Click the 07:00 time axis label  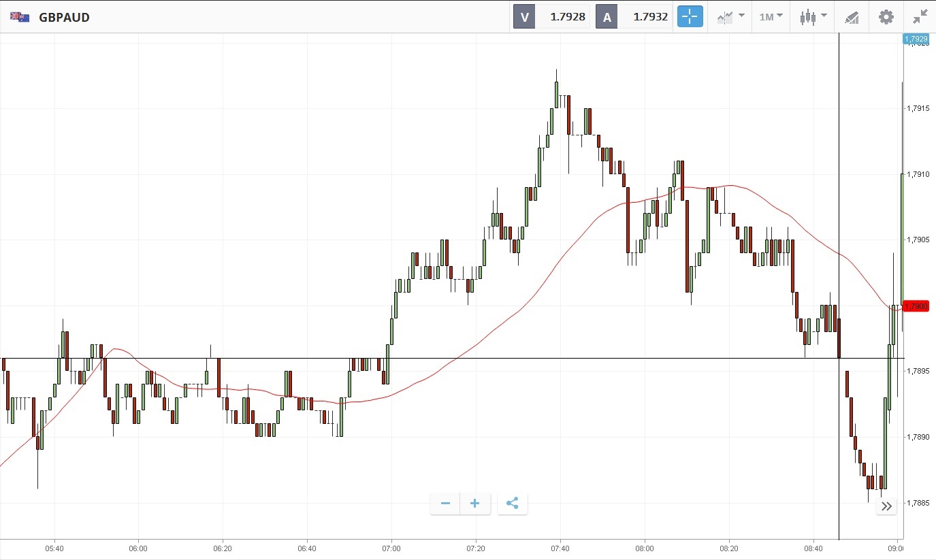point(391,548)
